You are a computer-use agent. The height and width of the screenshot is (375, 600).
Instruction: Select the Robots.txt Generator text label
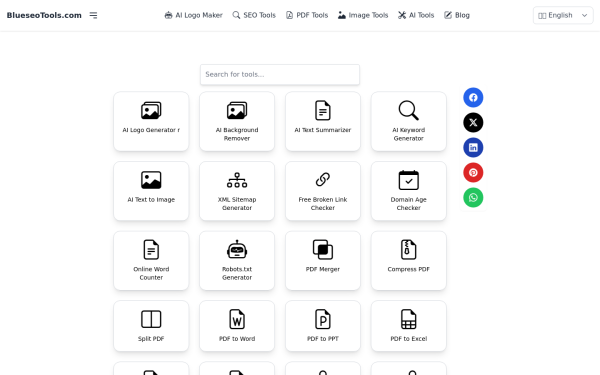237,274
